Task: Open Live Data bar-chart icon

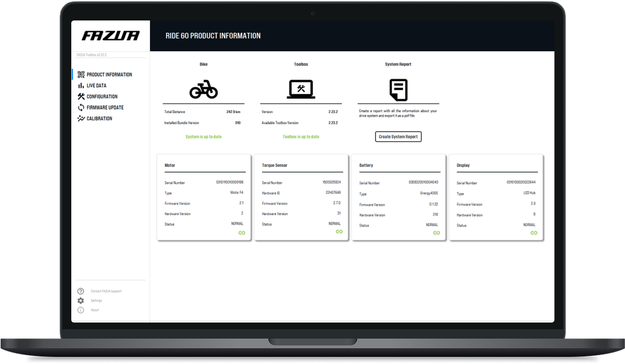Action: pos(81,85)
